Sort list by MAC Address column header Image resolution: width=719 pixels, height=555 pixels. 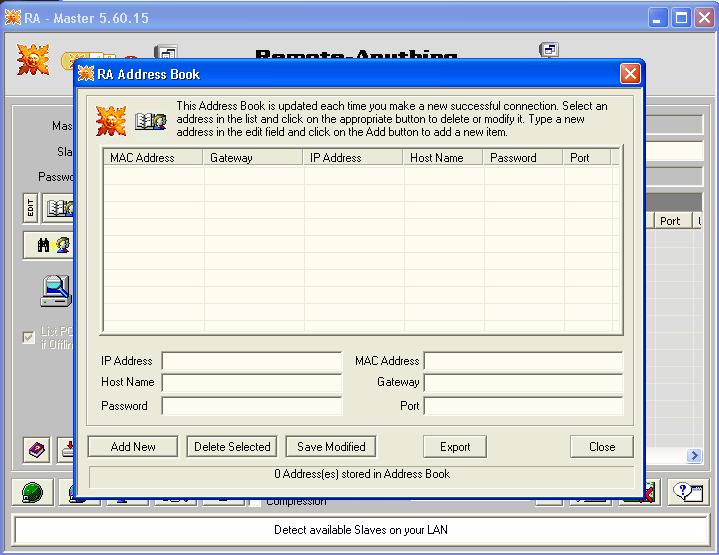click(153, 157)
